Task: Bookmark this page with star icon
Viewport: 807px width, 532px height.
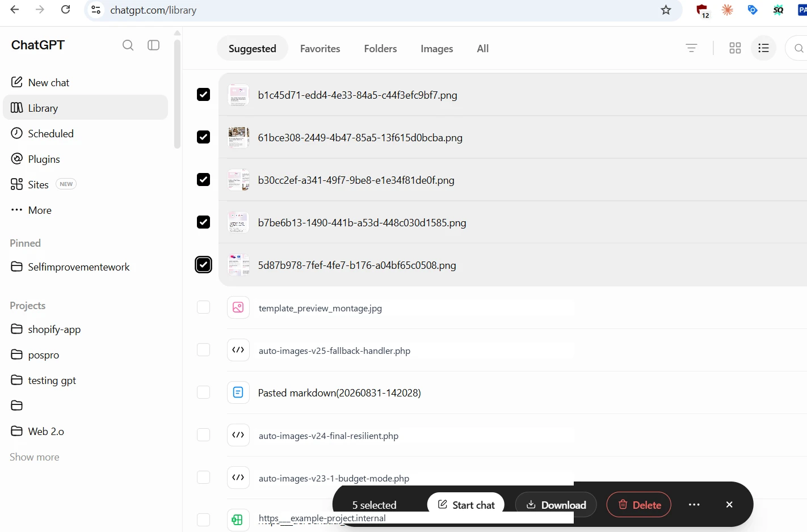Action: pyautogui.click(x=666, y=10)
